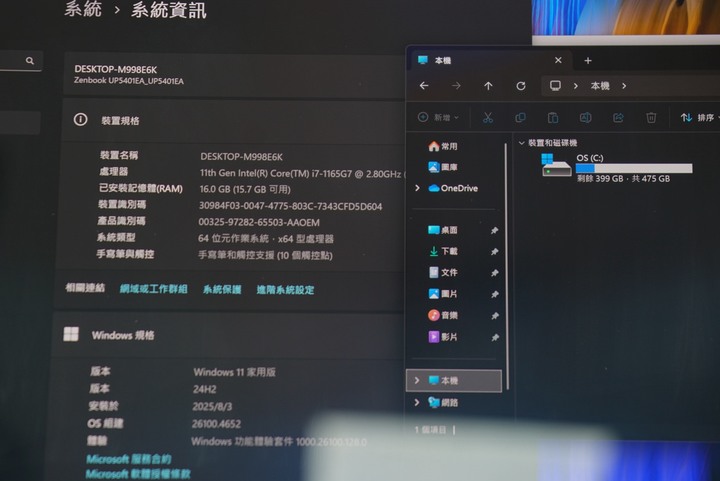Image resolution: width=720 pixels, height=481 pixels.
Task: Open a new File Explorer tab
Action: [x=588, y=61]
